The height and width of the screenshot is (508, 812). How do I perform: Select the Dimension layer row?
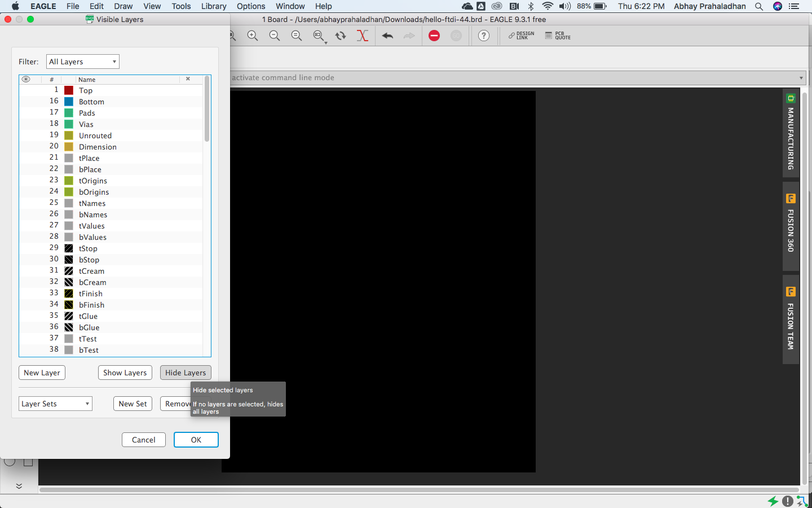(111, 147)
